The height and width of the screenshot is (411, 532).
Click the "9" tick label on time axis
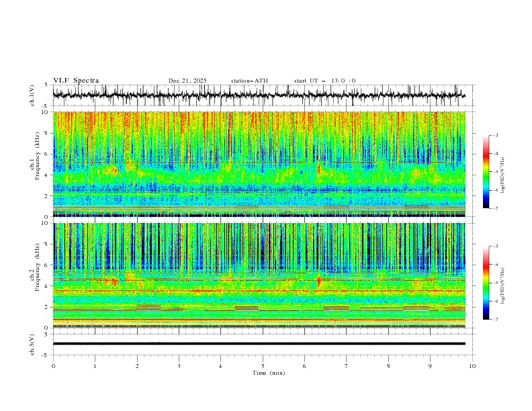[x=430, y=366]
